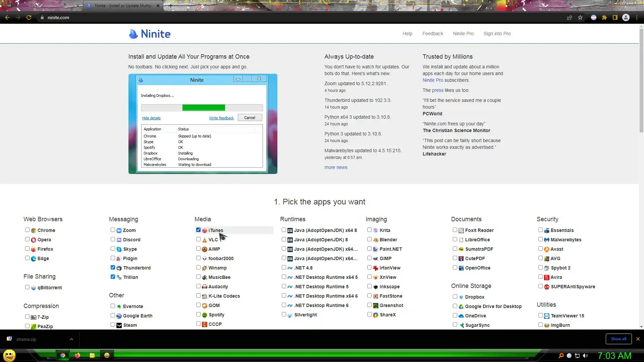
Task: Click the Ninite logo icon
Action: 133,34
